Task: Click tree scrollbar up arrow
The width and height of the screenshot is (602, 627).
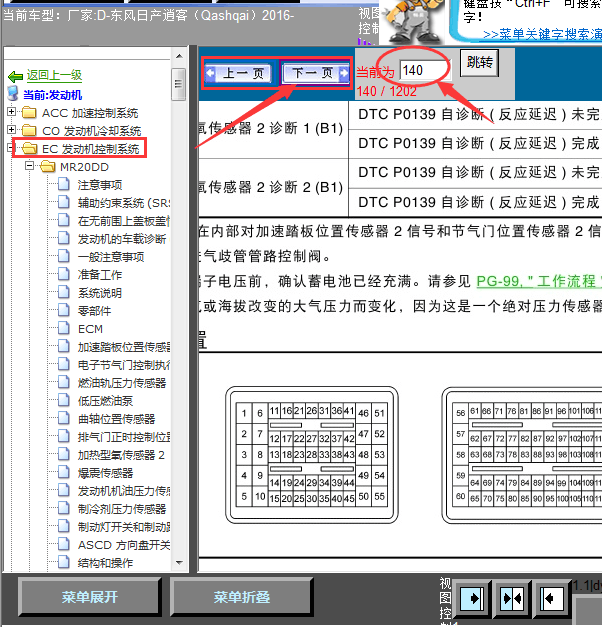Action: tap(179, 56)
